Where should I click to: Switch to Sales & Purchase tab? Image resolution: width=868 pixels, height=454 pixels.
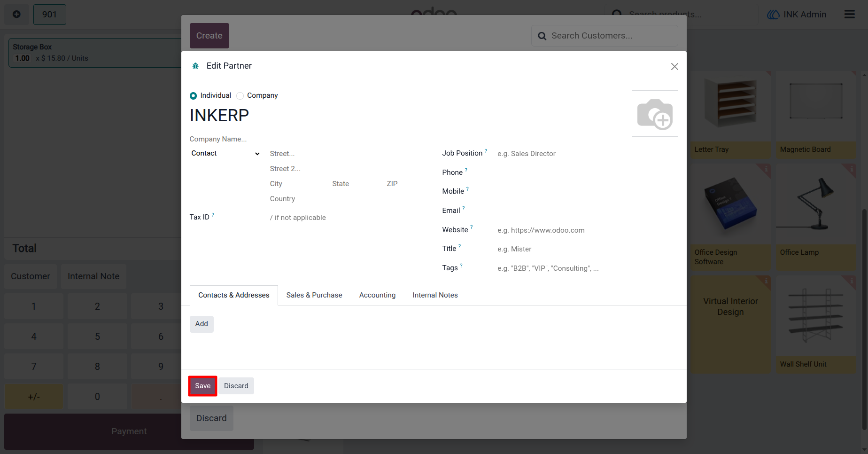(x=314, y=295)
